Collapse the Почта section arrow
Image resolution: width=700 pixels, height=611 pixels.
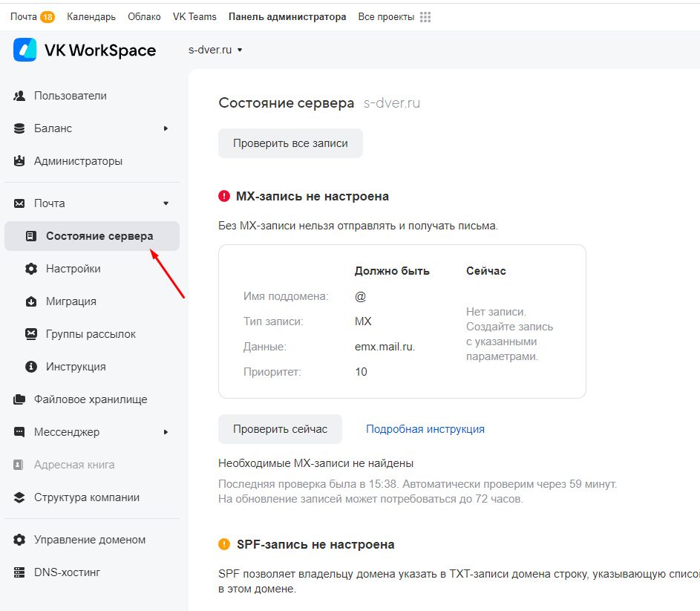[166, 203]
